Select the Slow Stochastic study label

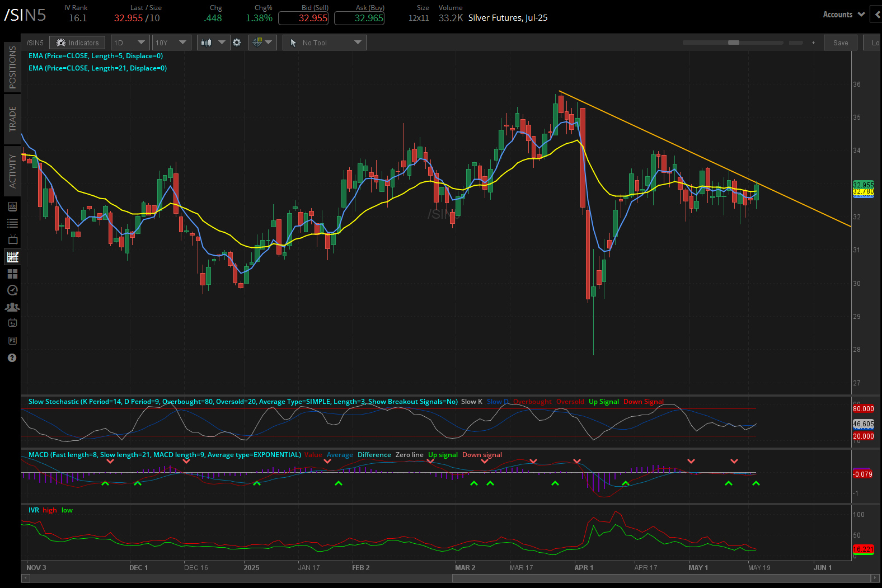(243, 402)
